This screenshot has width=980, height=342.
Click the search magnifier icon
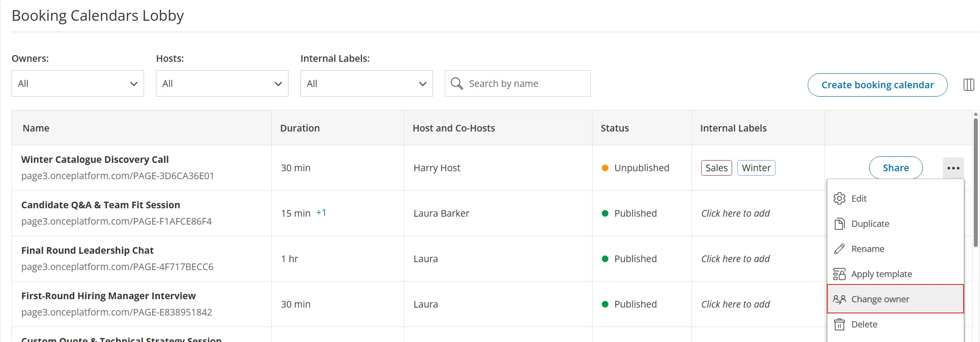pyautogui.click(x=456, y=83)
